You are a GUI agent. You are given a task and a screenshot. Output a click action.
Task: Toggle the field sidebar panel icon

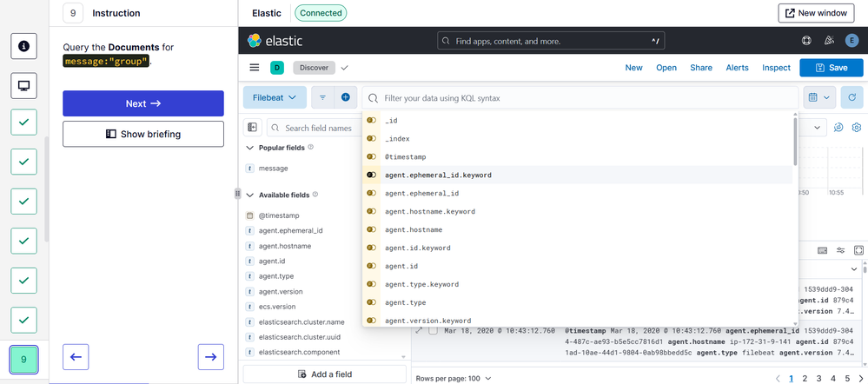253,128
